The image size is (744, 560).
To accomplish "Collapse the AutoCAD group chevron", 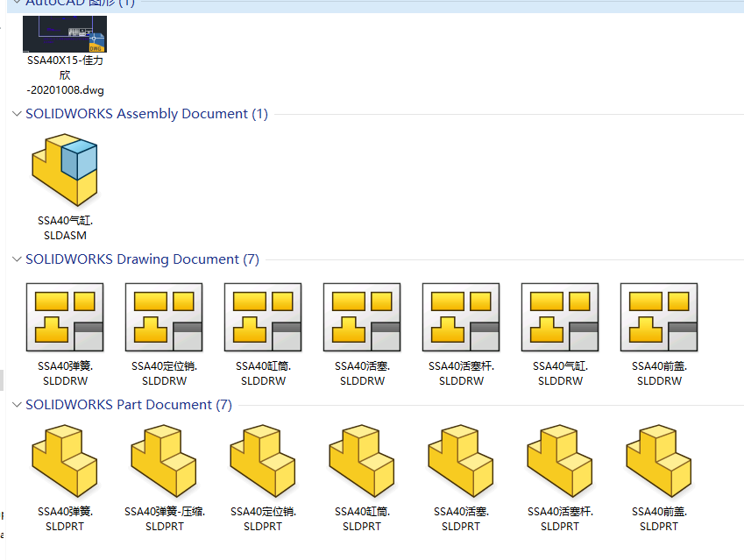I will click(x=17, y=3).
